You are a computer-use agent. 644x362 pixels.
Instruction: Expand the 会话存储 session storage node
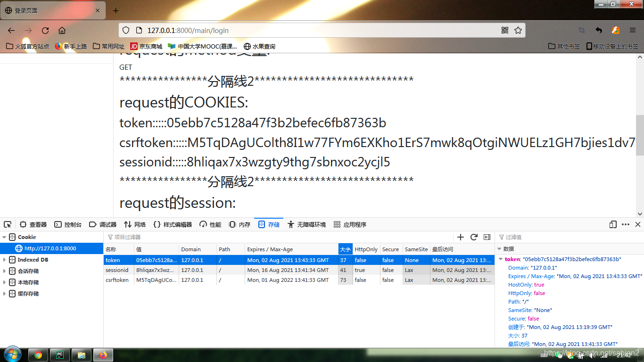coord(4,271)
